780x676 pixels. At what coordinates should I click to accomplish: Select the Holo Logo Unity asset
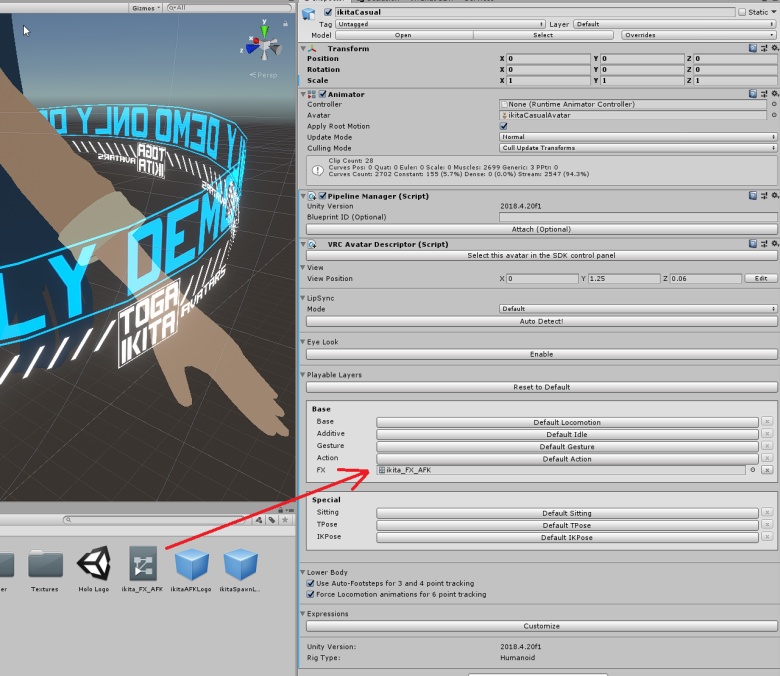point(94,568)
